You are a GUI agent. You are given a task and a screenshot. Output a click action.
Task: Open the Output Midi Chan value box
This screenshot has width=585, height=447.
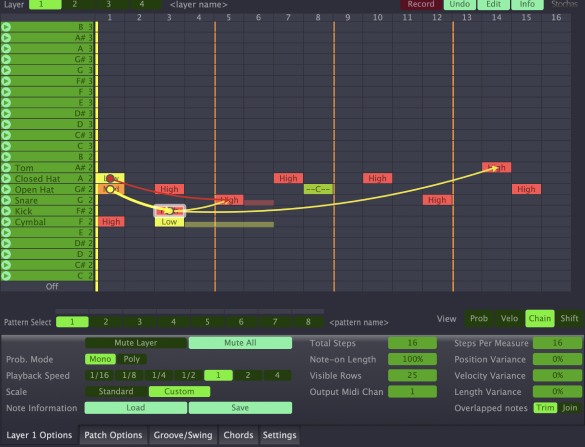412,392
